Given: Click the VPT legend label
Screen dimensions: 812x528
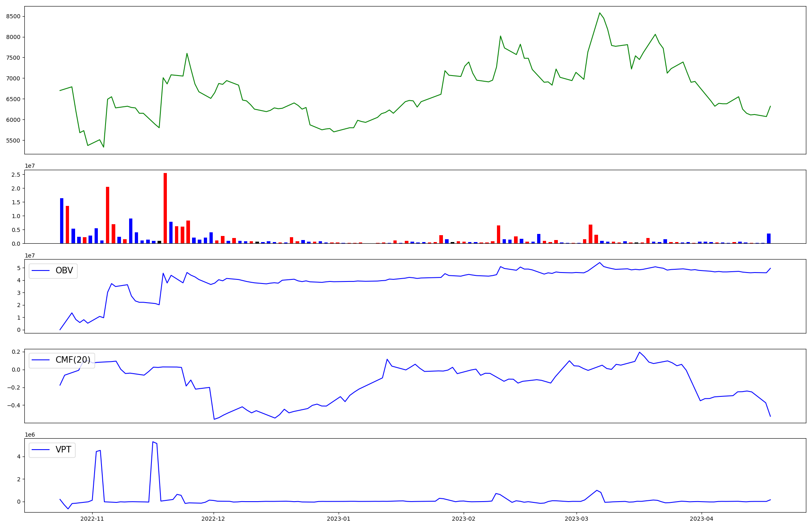Looking at the screenshot, I should pyautogui.click(x=63, y=450).
